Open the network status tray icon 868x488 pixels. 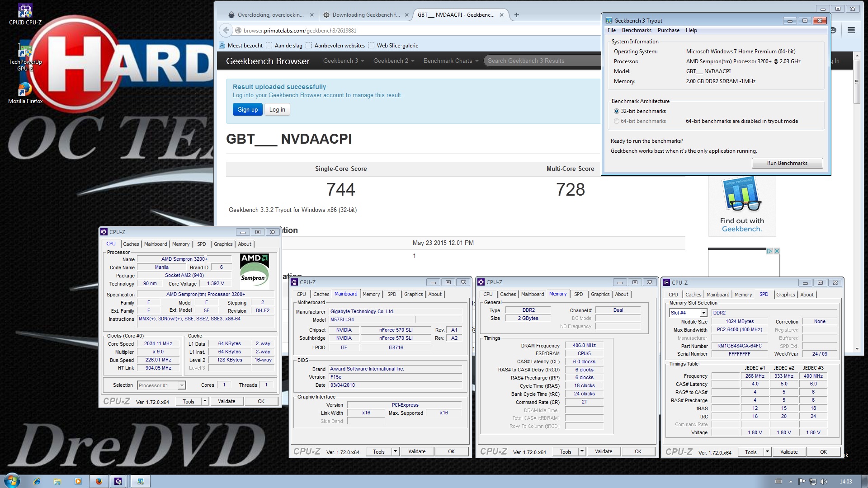813,482
